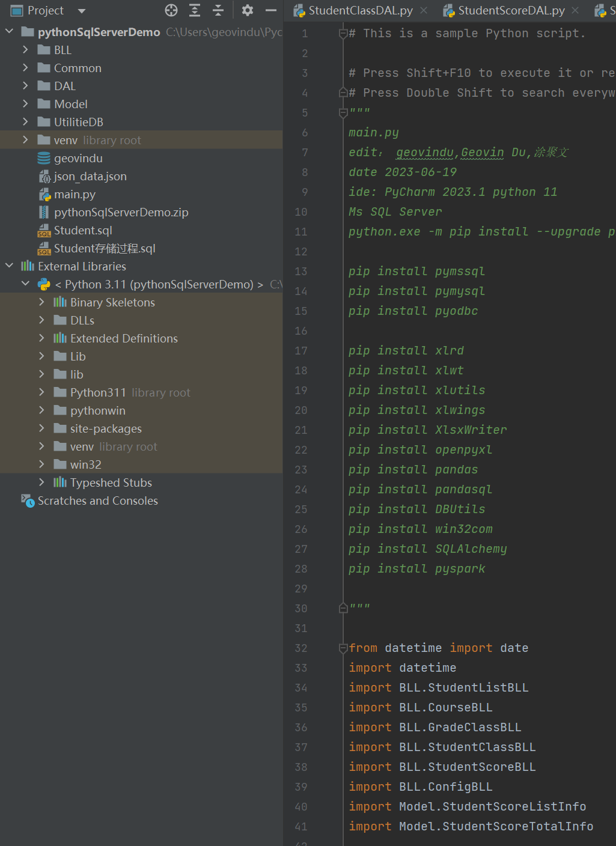Open Student.sql file

(x=83, y=231)
